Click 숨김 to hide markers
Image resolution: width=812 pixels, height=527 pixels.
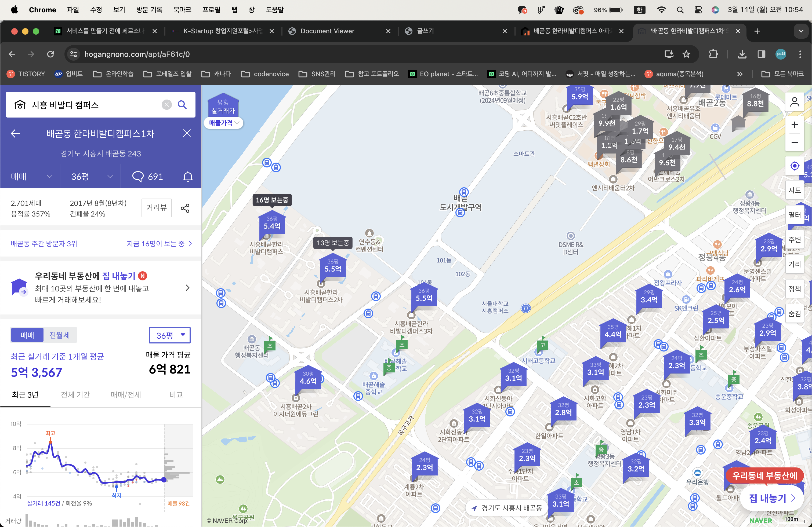click(795, 314)
